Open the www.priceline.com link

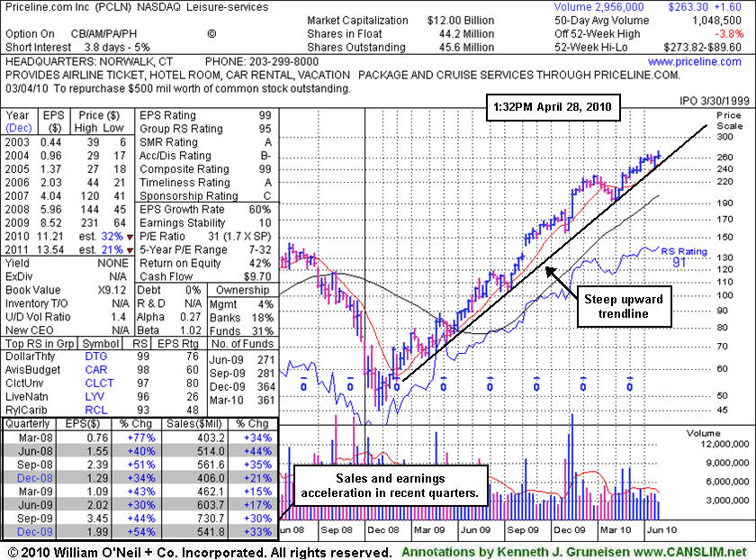click(694, 62)
